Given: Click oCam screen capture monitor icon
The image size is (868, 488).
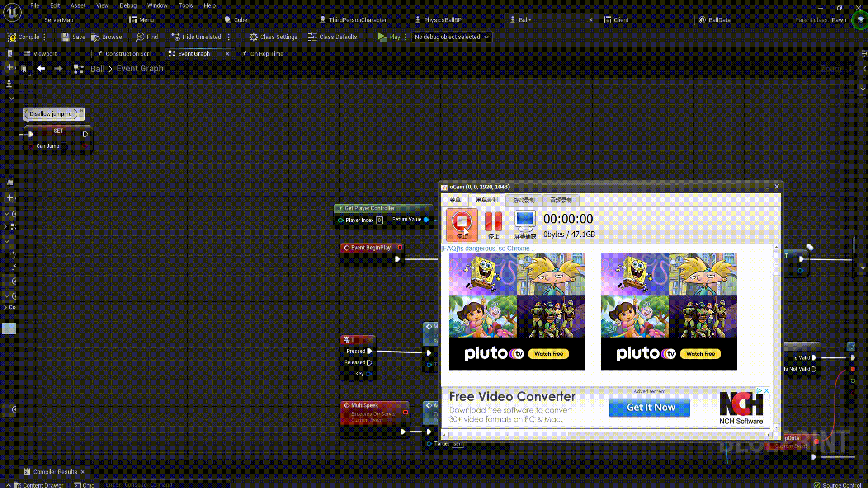Looking at the screenshot, I should click(525, 221).
